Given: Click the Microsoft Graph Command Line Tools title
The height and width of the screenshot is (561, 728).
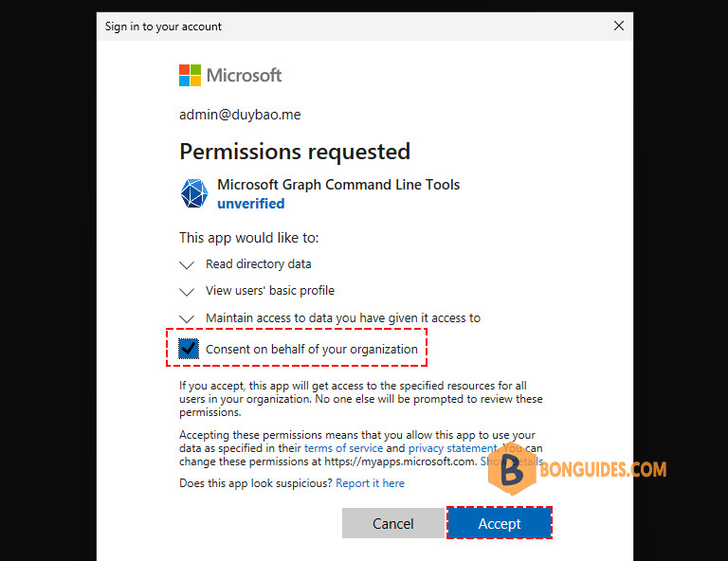Looking at the screenshot, I should [x=338, y=185].
